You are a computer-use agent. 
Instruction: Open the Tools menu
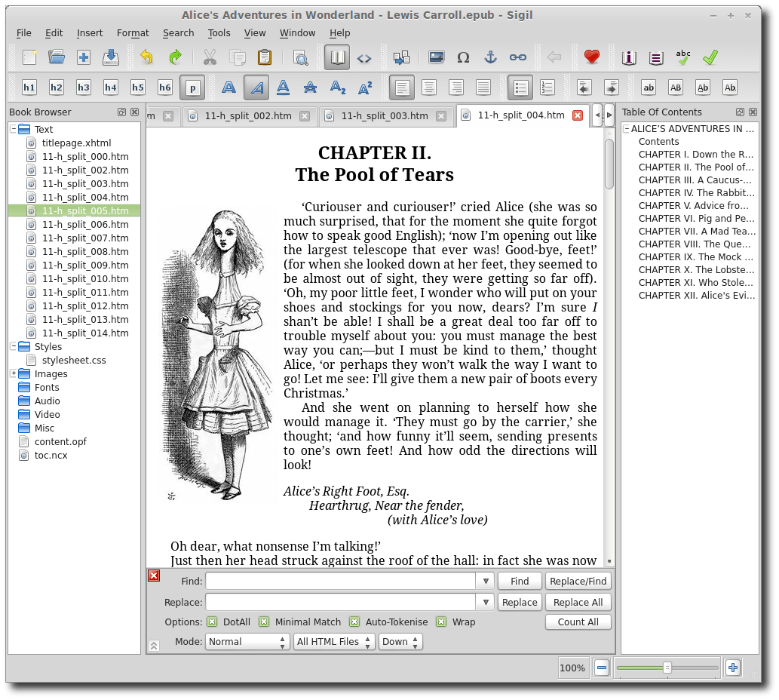pyautogui.click(x=219, y=33)
